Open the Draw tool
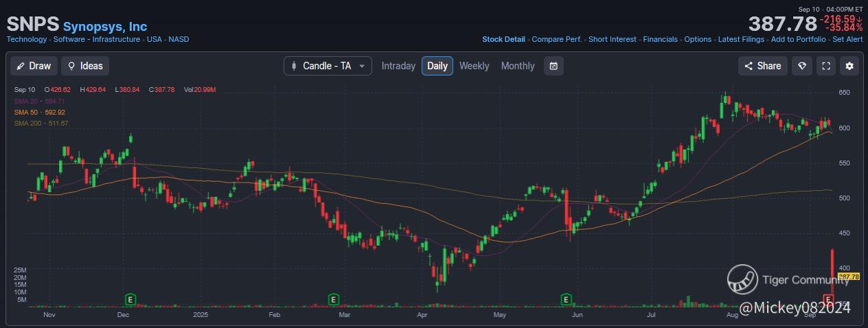 tap(34, 66)
